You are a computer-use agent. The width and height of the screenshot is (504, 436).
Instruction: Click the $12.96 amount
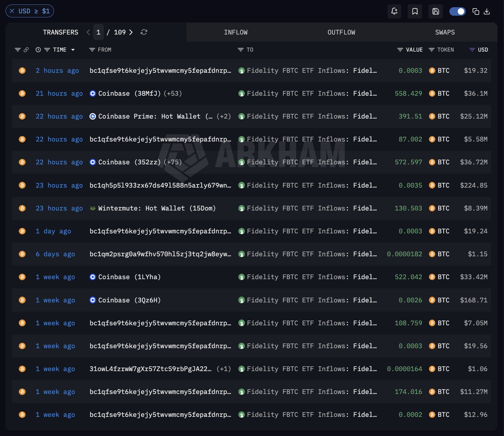click(476, 414)
